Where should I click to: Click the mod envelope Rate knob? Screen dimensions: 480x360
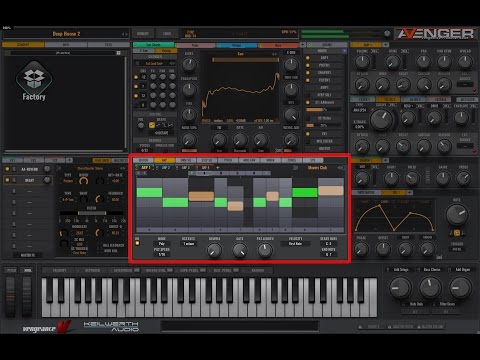(457, 215)
